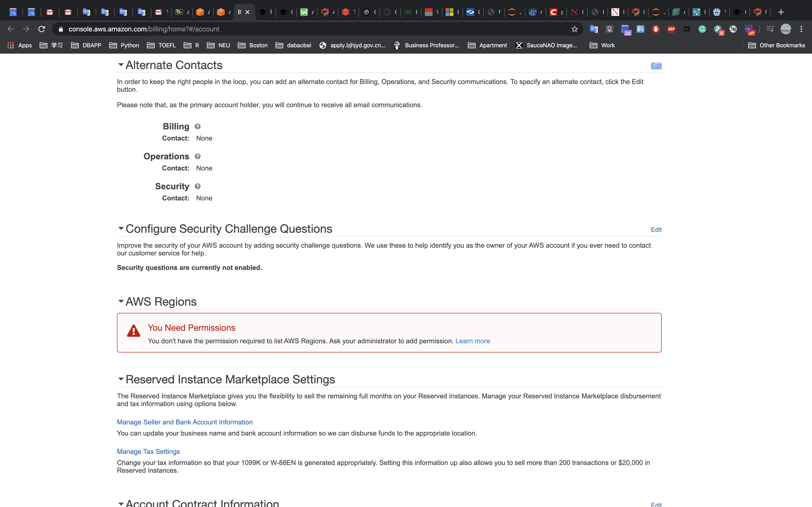Click browser reload page icon

[x=42, y=29]
